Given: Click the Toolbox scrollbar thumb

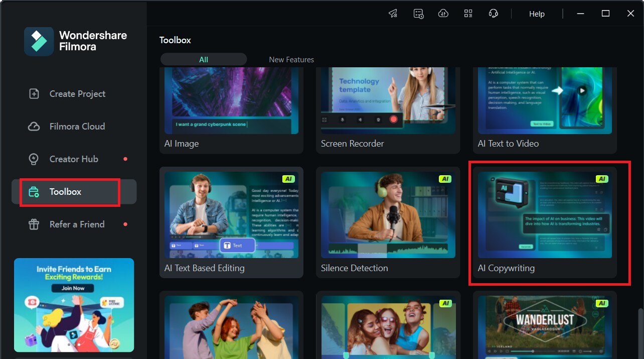Looking at the screenshot, I should (640, 332).
